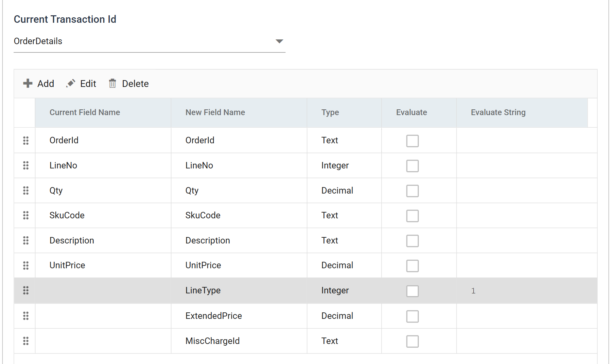
Task: Click drag handle of LineNo row
Action: 26,165
